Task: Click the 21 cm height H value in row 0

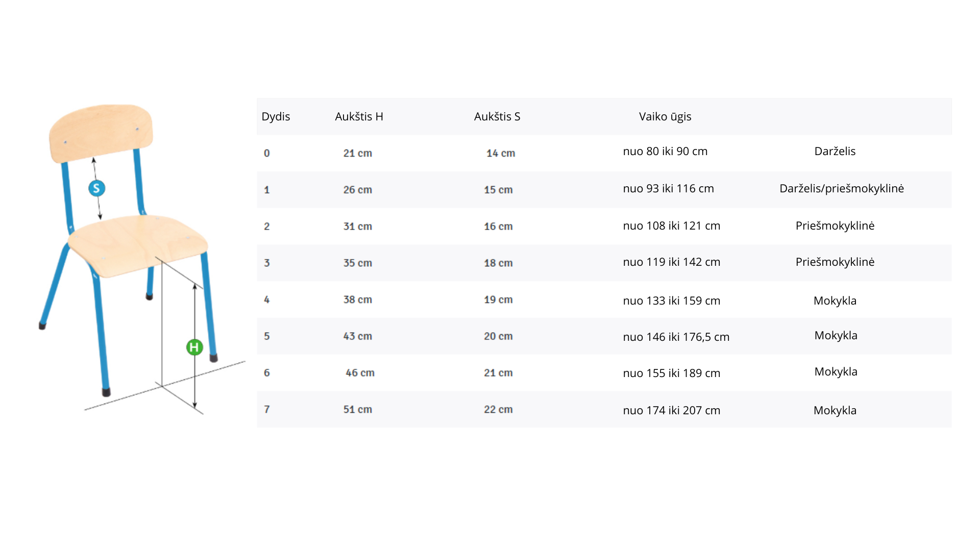Action: 357,153
